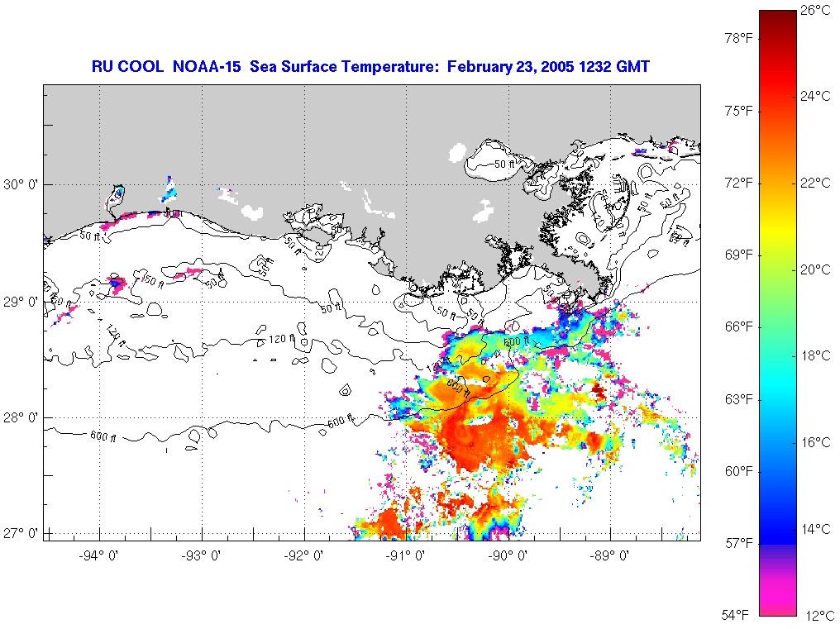Click the temperature color bar legend
Image resolution: width=840 pixels, height=629 pixels.
778,313
